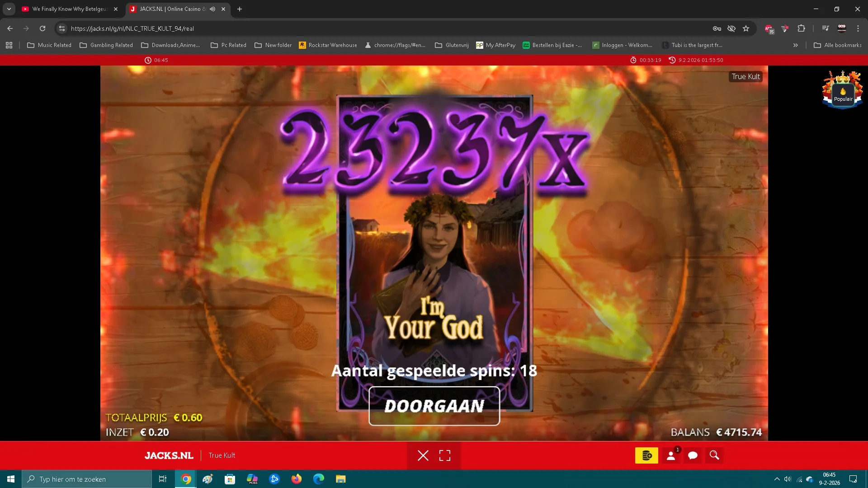The width and height of the screenshot is (868, 488).
Task: Open Firefox from the taskbar
Action: click(x=297, y=479)
